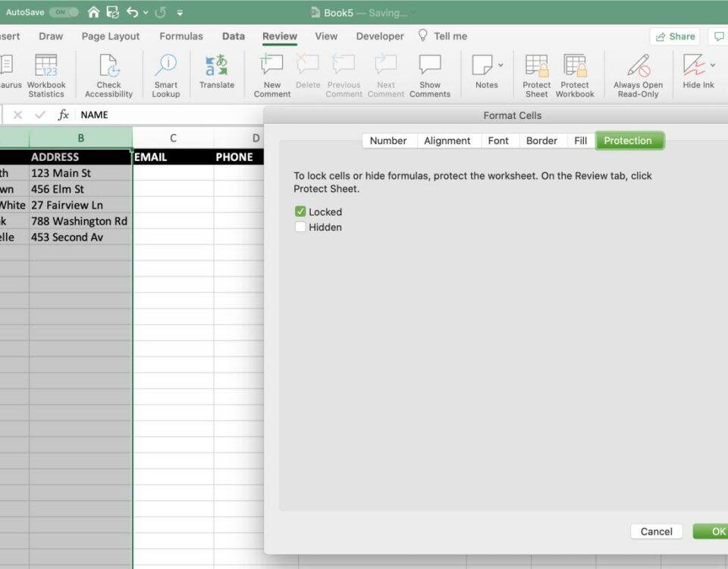728x569 pixels.
Task: Select cell containing 456 Elm St
Action: [x=81, y=189]
